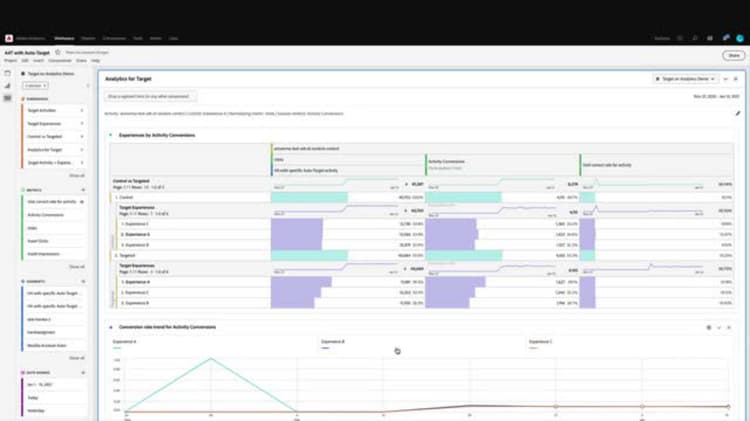This screenshot has width=750, height=421.
Task: Click Show all under Dimensions list
Action: [77, 176]
